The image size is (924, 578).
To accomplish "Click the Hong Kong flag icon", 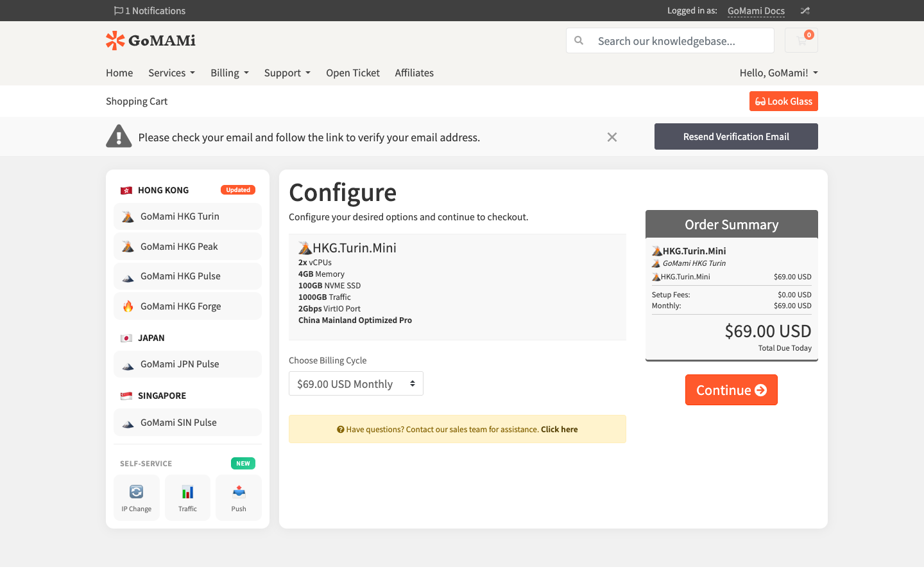I will coord(126,190).
